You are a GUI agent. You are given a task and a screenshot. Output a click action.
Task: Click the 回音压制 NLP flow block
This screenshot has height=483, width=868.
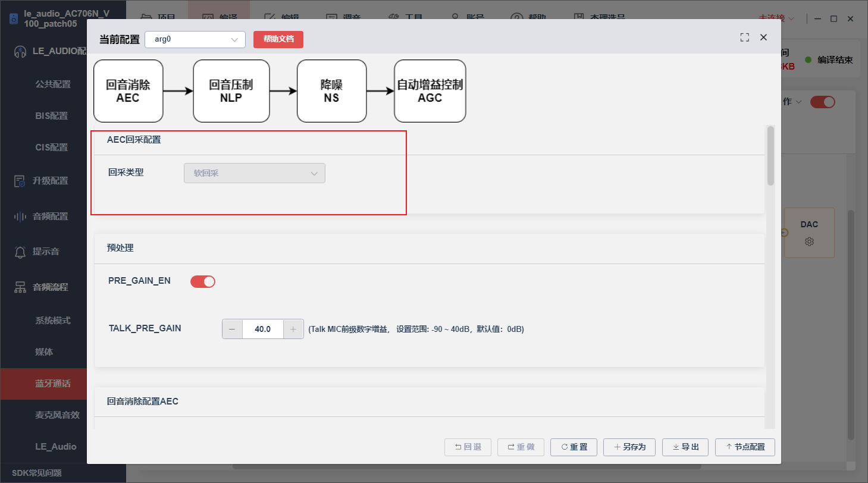(231, 91)
